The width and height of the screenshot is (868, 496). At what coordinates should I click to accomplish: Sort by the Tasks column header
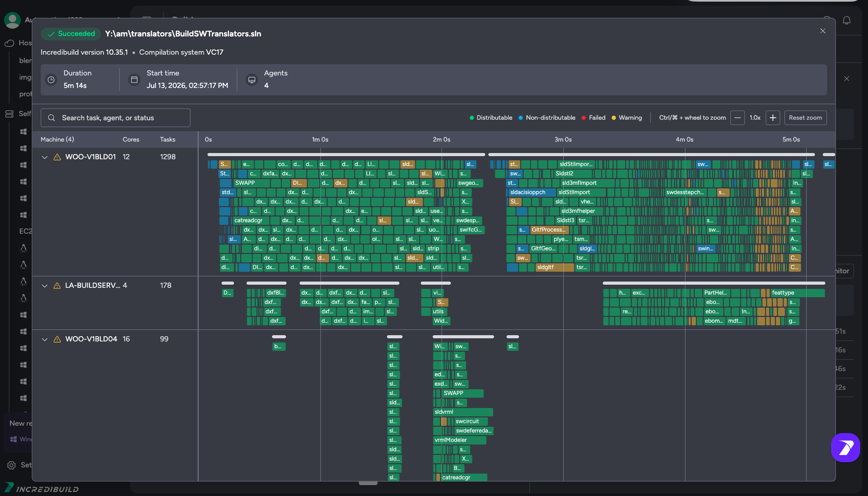[167, 139]
